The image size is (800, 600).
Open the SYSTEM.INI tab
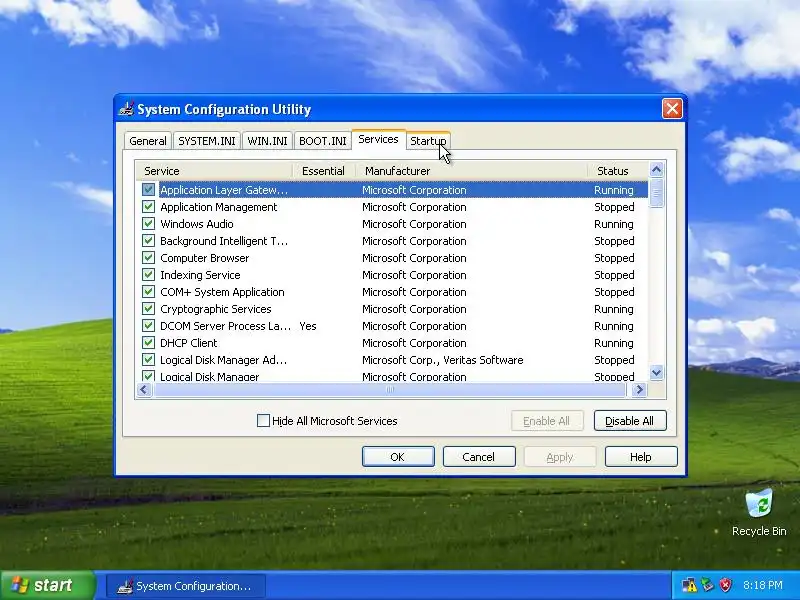[207, 141]
